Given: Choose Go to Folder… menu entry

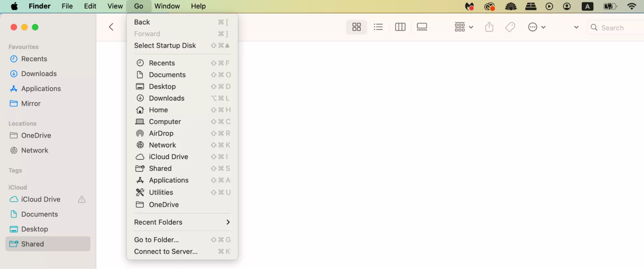Looking at the screenshot, I should [157, 240].
